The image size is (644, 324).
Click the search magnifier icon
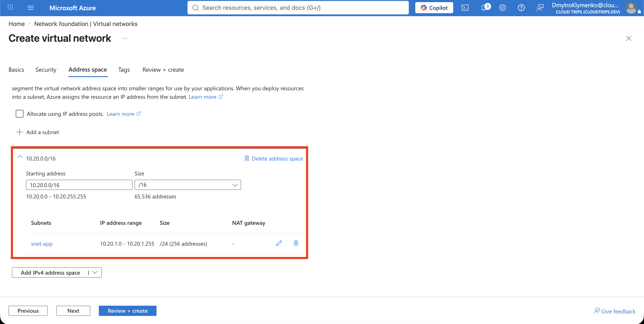[x=195, y=8]
